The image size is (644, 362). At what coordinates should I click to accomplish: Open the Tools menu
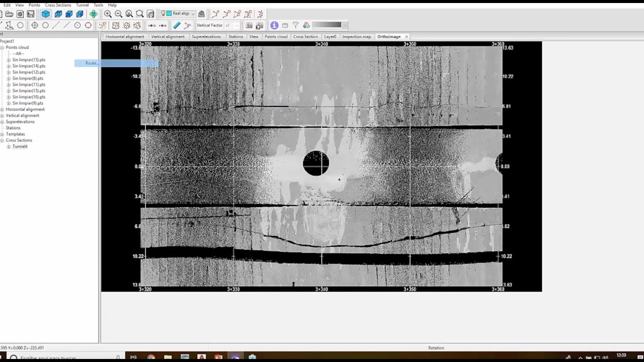pos(99,5)
